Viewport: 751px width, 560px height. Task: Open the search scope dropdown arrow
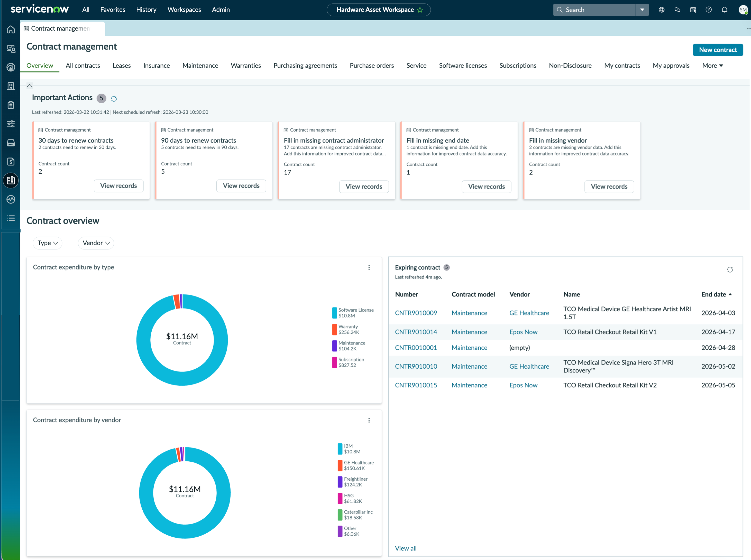coord(642,10)
